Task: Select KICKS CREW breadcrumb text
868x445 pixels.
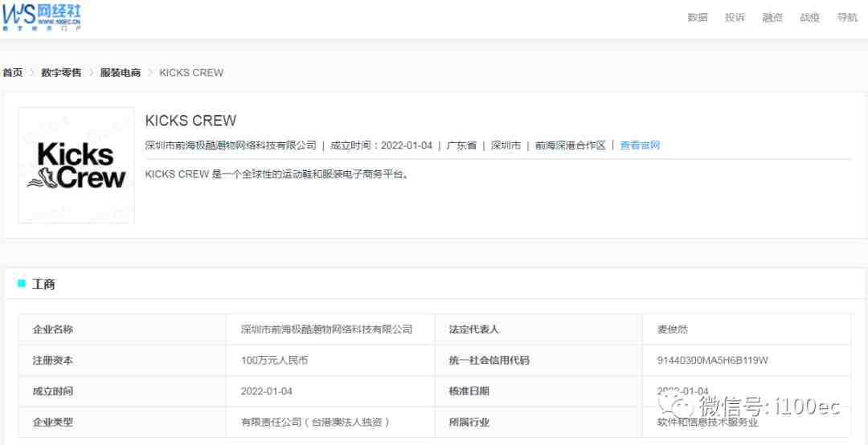Action: 191,72
